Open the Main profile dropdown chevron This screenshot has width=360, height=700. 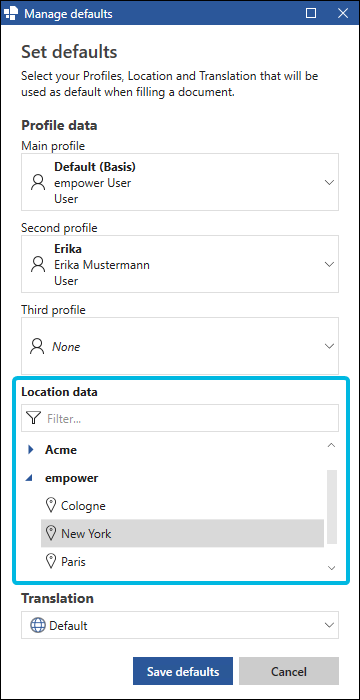(x=329, y=182)
